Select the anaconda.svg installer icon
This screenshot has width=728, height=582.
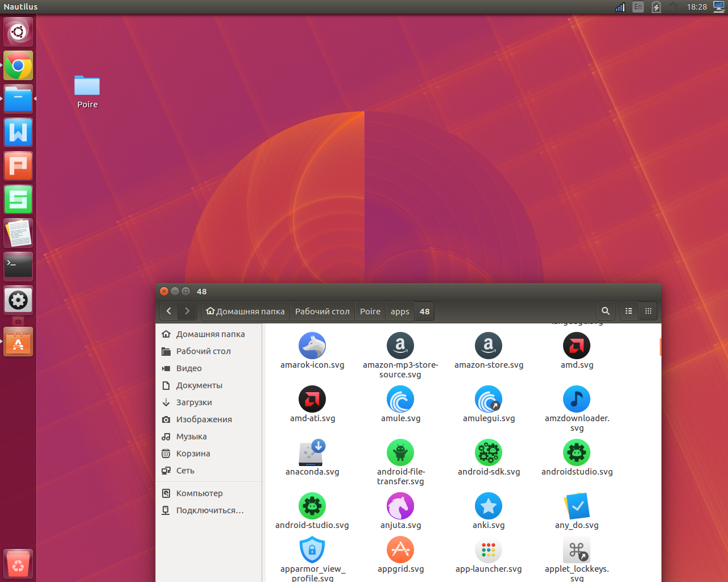tap(312, 452)
